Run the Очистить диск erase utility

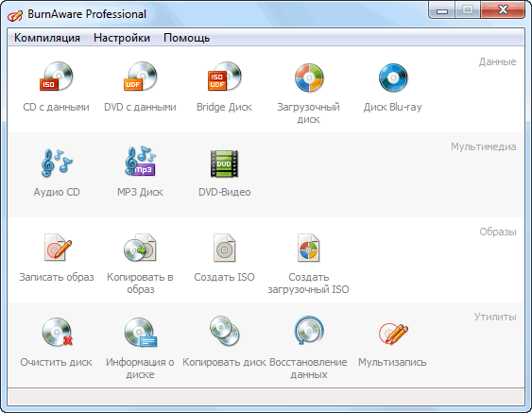coord(57,332)
